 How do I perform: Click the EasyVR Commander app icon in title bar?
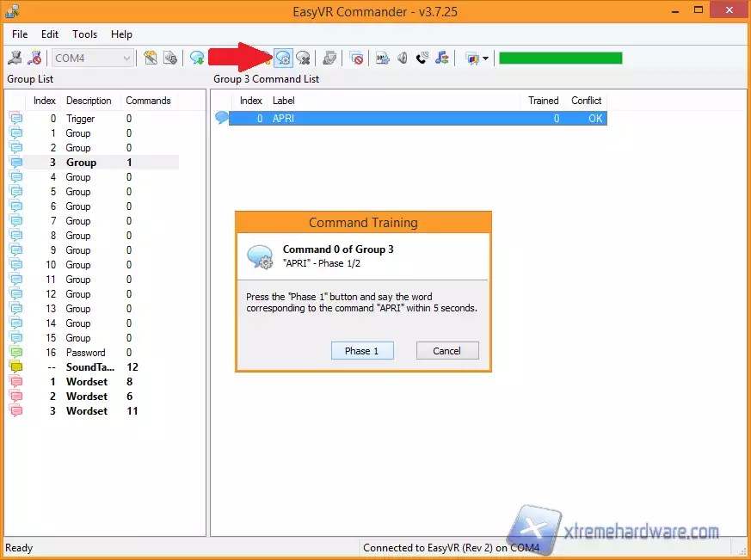click(x=12, y=10)
